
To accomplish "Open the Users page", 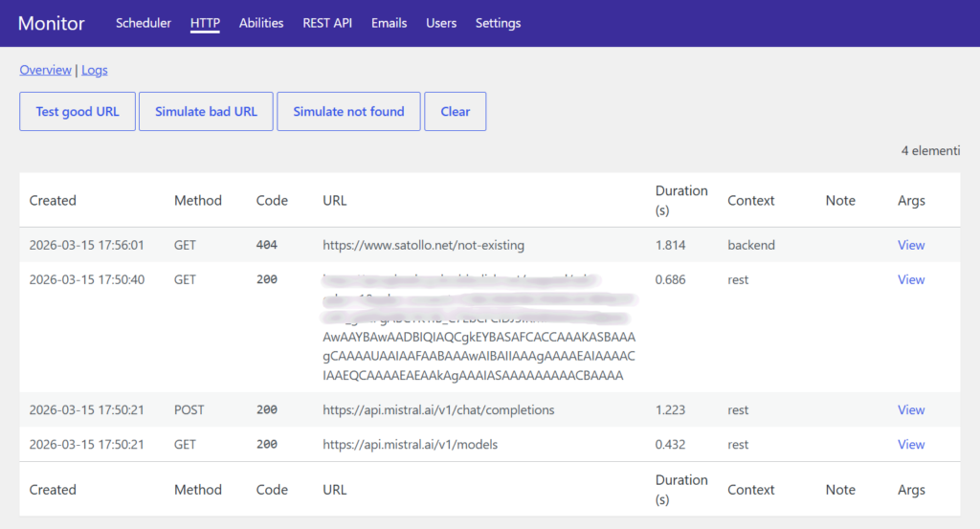I will coord(441,23).
